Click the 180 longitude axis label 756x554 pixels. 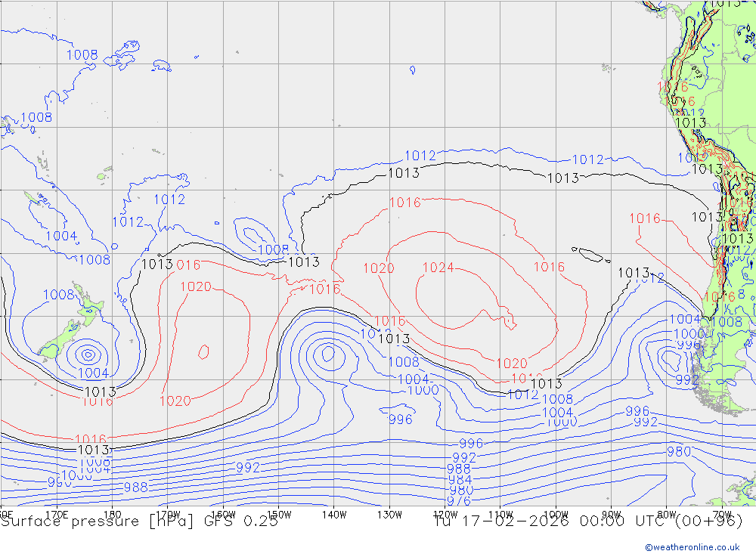[x=113, y=515]
